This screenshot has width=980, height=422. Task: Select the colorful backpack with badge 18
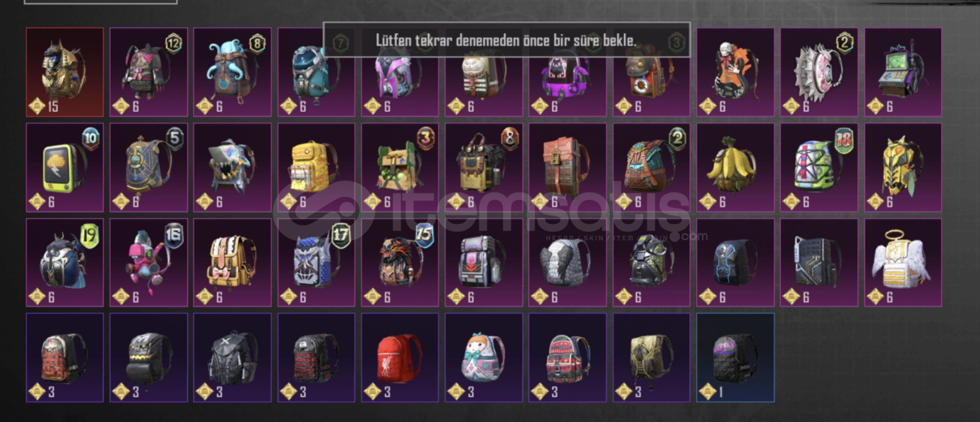point(819,167)
